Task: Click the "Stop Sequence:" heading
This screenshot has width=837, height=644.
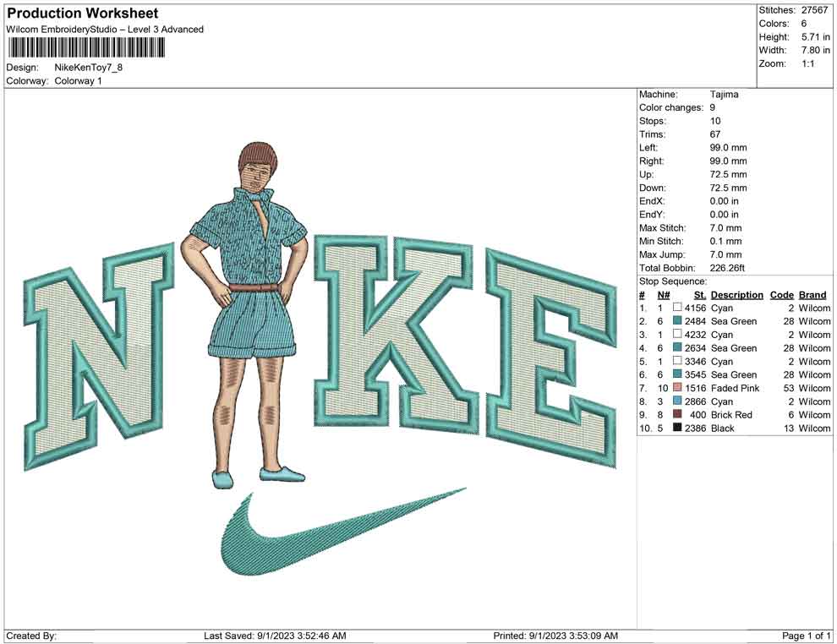Action: (673, 281)
